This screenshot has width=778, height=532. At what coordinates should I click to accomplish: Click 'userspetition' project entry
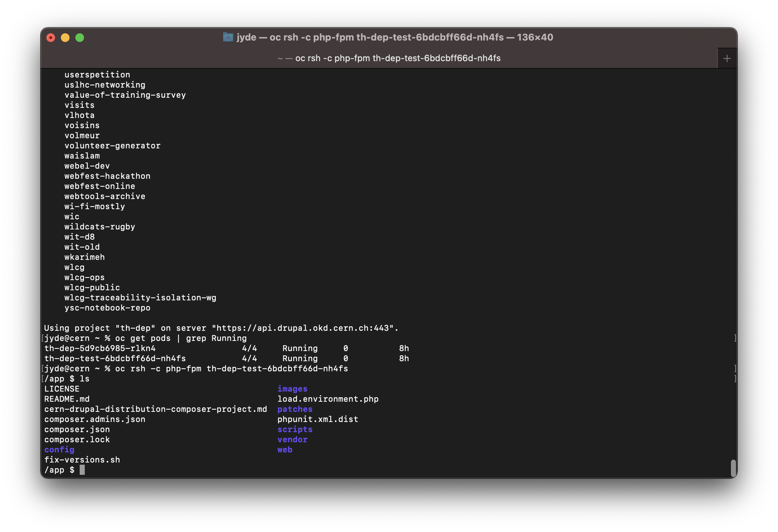pyautogui.click(x=97, y=75)
